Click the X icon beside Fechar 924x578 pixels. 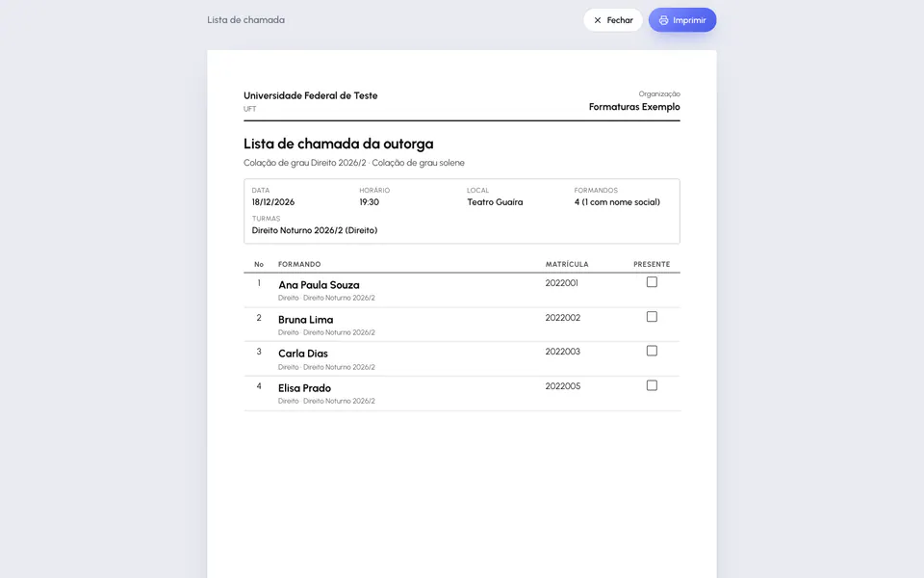pos(598,20)
